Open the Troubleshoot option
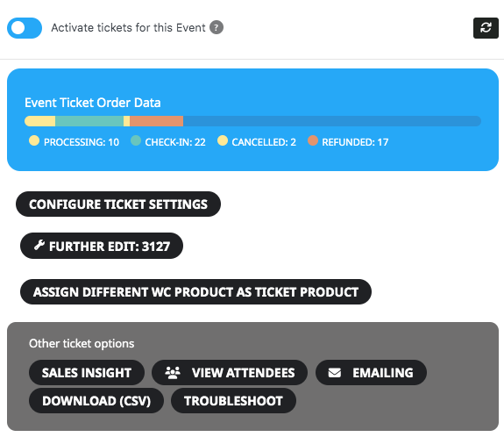Viewport: 504px width, 437px height. 233,401
